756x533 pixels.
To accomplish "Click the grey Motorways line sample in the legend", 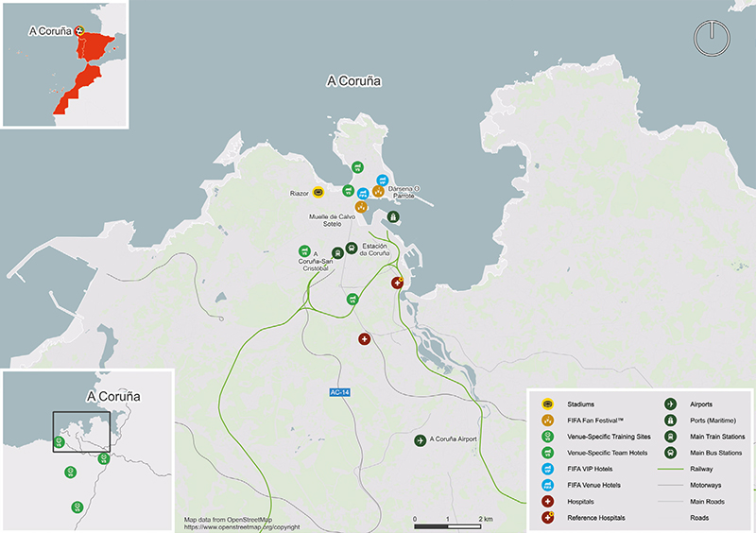I will (670, 485).
